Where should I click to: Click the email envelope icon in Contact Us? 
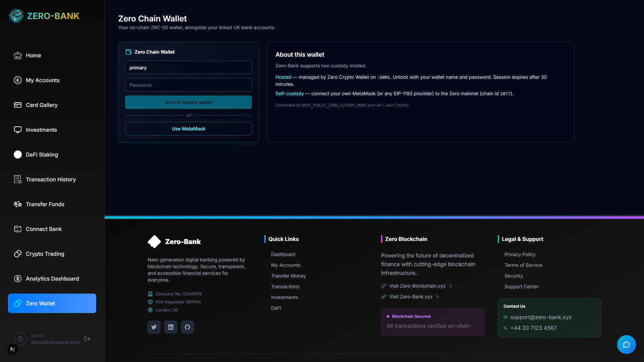506,317
